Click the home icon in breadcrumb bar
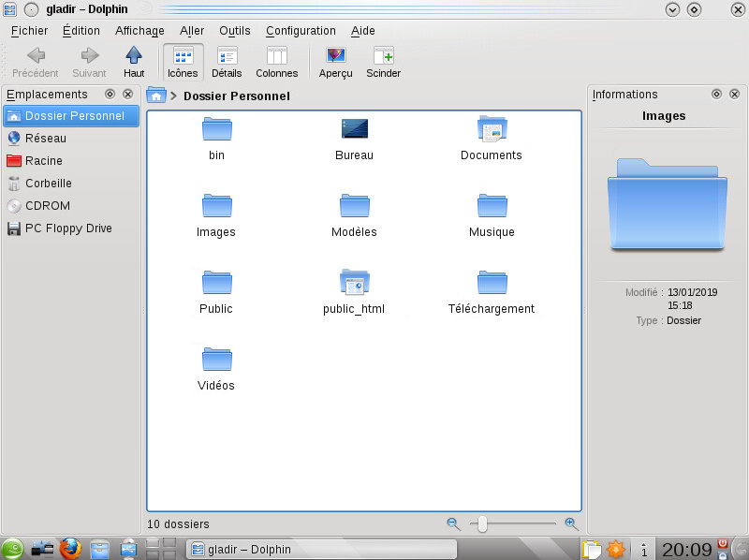749x560 pixels. click(156, 96)
